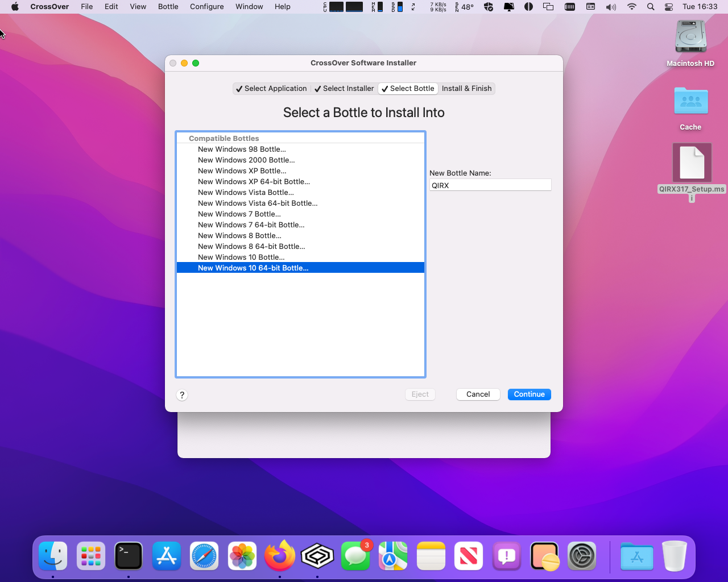The image size is (728, 582).
Task: Open the security shield menu bar icon
Action: click(489, 7)
